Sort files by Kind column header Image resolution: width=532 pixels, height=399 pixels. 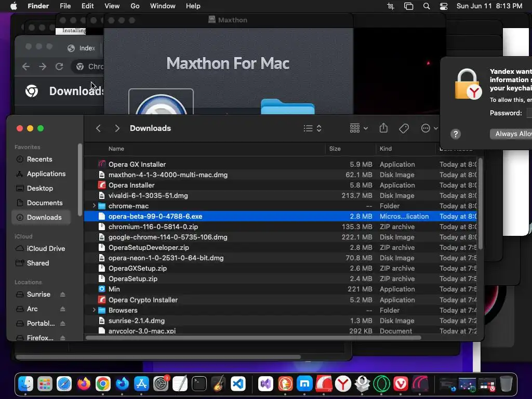pyautogui.click(x=385, y=149)
